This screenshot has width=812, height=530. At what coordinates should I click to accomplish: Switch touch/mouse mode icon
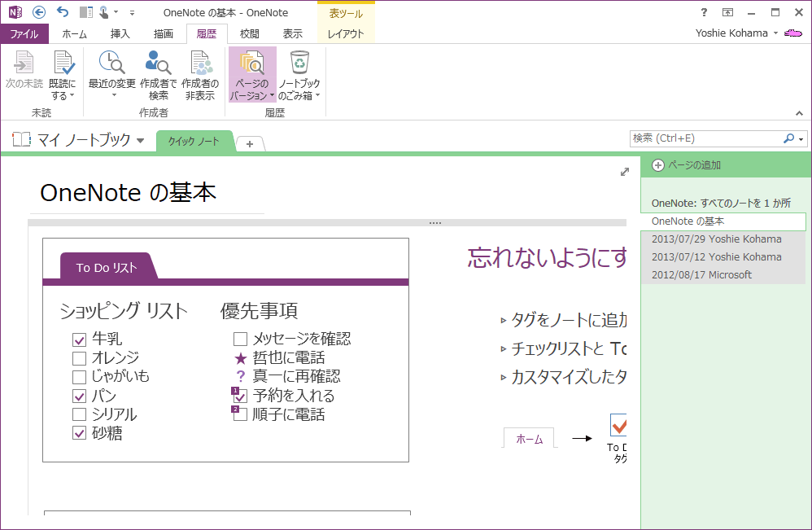pyautogui.click(x=105, y=12)
